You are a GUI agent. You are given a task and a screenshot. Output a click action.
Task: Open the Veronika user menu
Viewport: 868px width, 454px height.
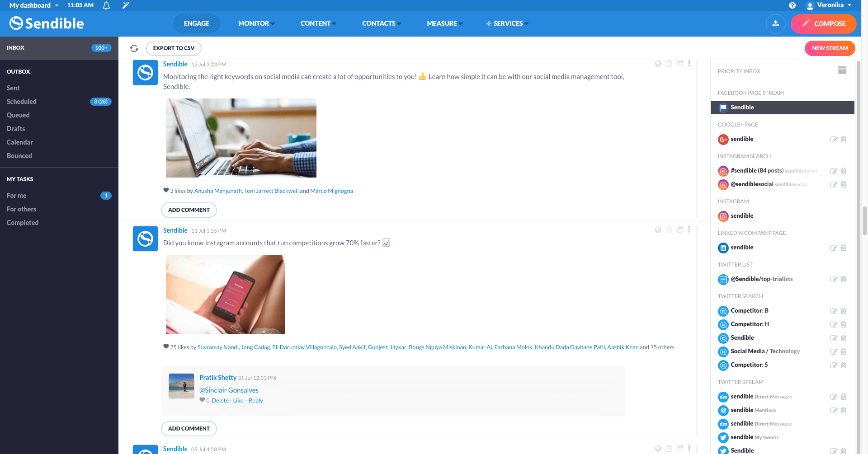pyautogui.click(x=829, y=5)
